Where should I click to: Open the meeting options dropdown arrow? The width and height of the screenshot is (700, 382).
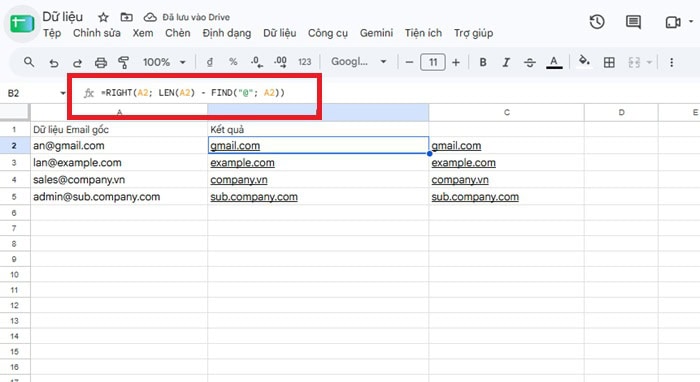[691, 21]
